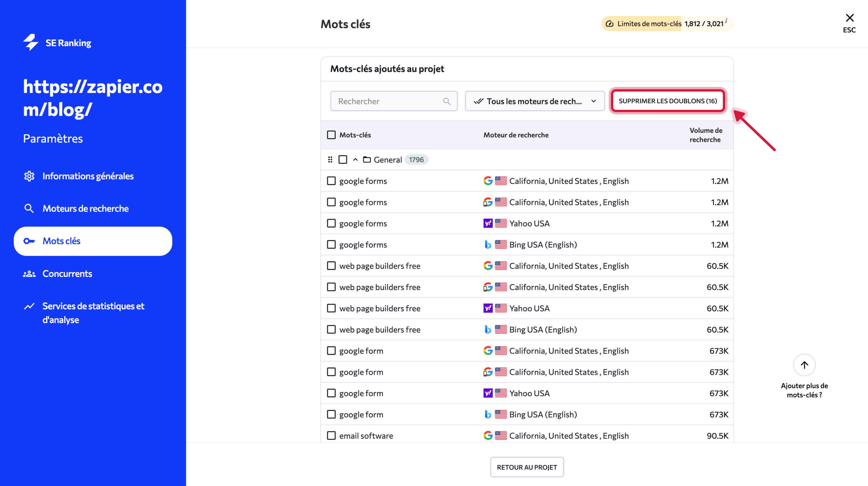Click the drag handle dots on General row
The height and width of the screenshot is (486, 868).
click(x=330, y=160)
